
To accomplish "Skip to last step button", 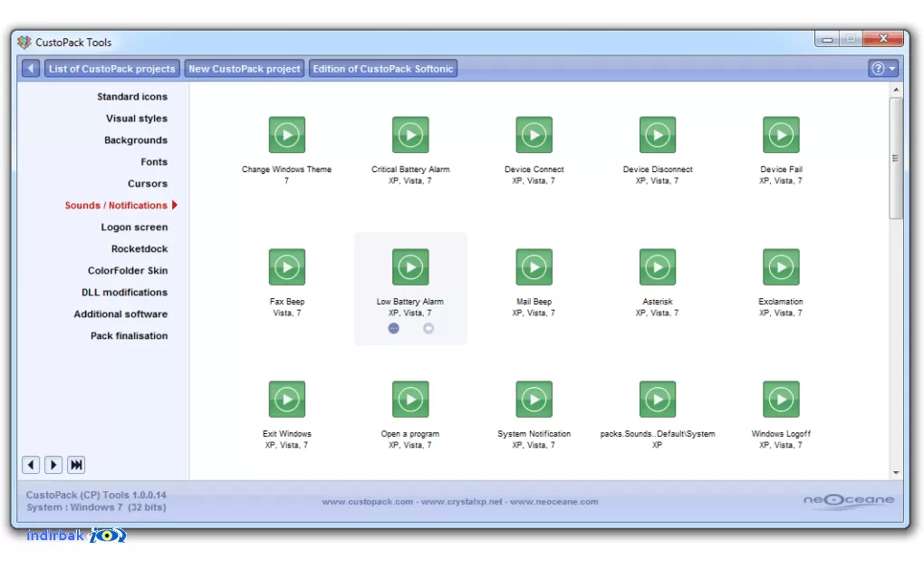I will pos(76,465).
